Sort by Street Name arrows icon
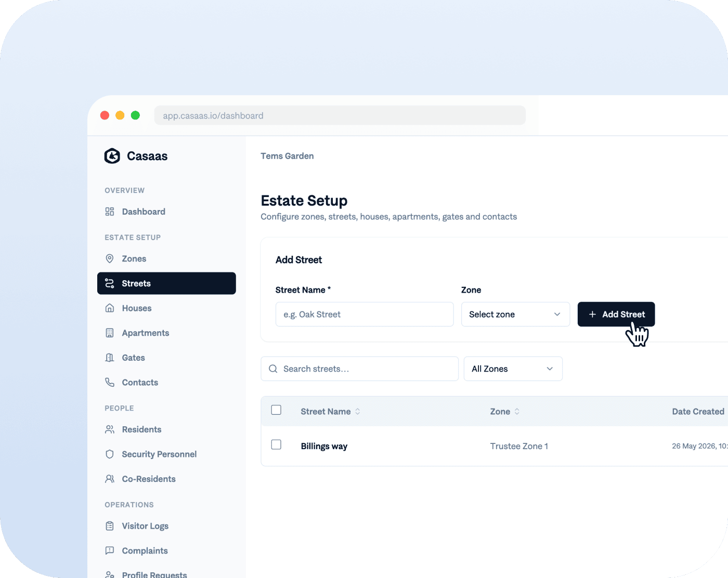This screenshot has width=728, height=578. click(x=358, y=412)
